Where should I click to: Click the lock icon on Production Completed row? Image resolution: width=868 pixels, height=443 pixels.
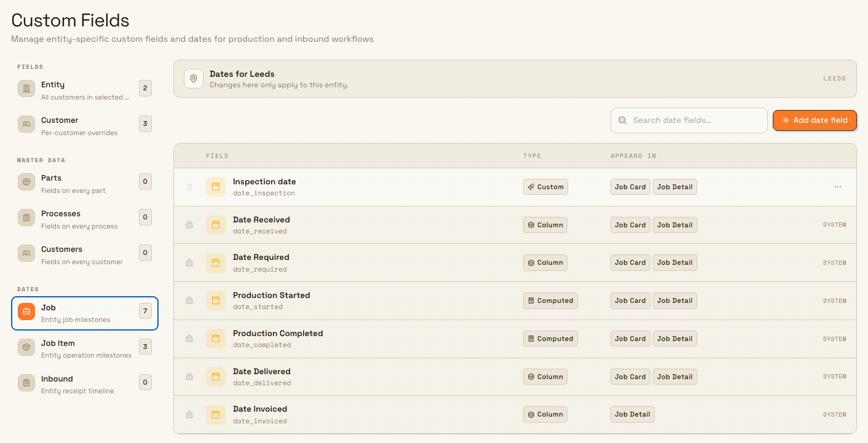pos(189,339)
